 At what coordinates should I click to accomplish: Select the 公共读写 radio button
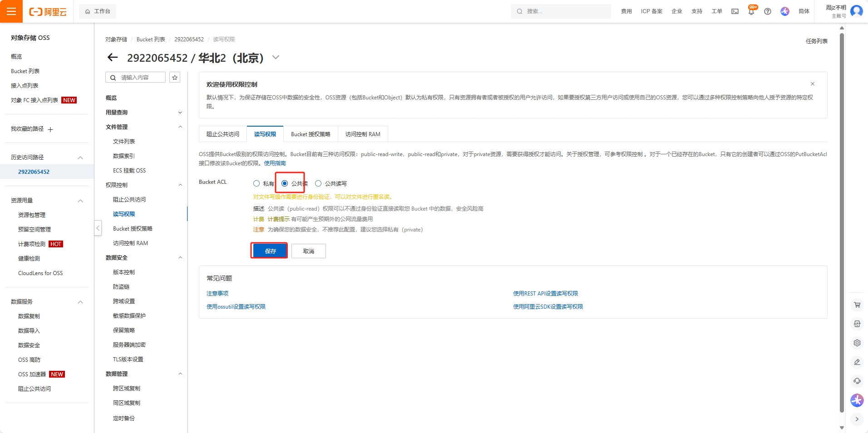318,183
